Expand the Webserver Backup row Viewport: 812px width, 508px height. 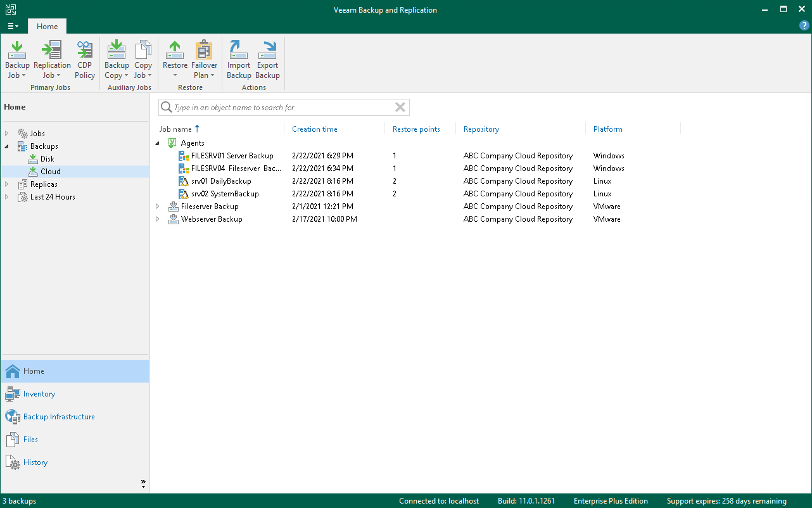click(158, 219)
